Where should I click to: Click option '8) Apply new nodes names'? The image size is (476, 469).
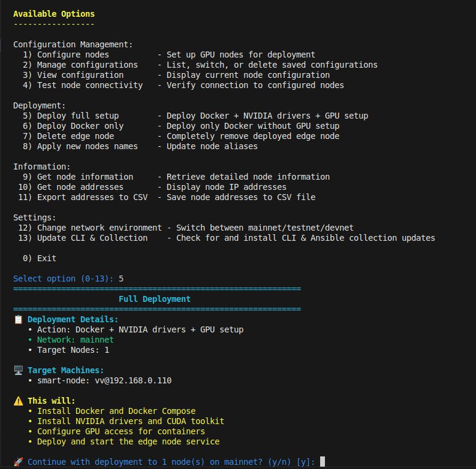coord(80,146)
